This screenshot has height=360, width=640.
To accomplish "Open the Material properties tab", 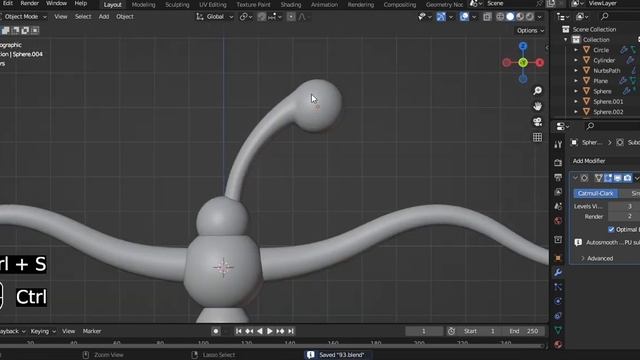I will 558,344.
